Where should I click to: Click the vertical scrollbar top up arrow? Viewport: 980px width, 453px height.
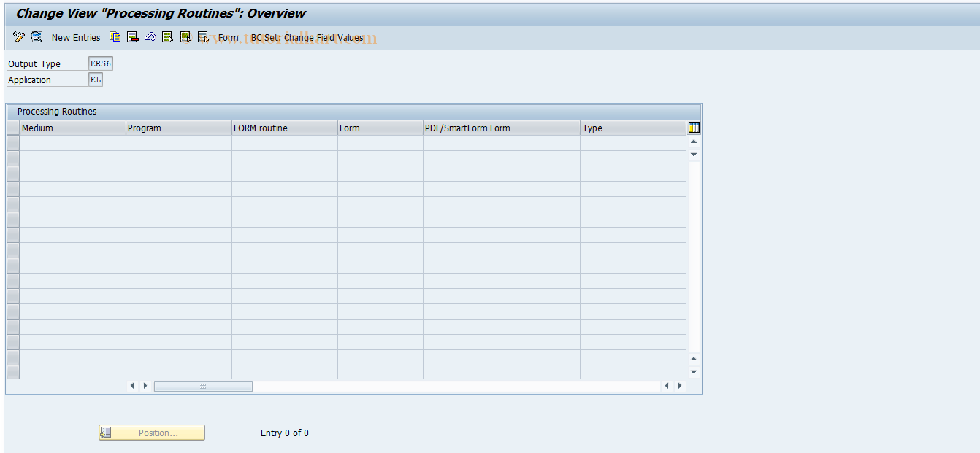click(694, 142)
